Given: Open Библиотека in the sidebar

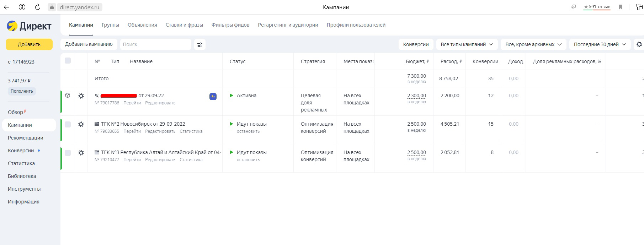Looking at the screenshot, I should coord(22,176).
